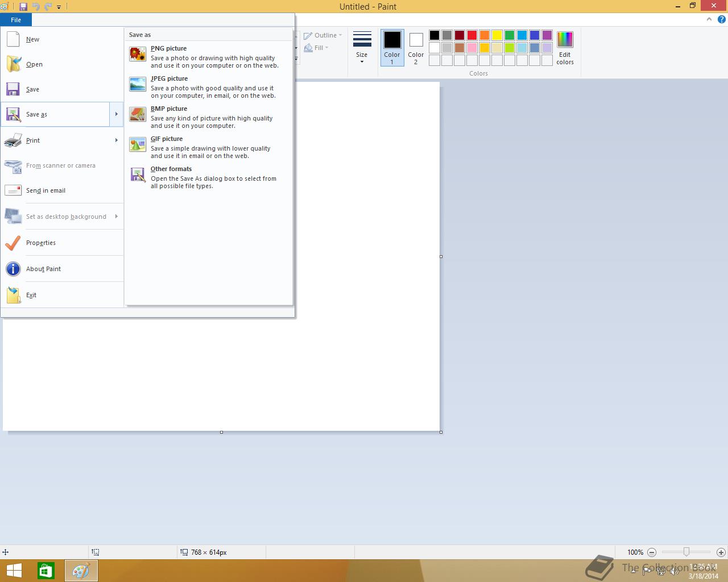Pick the purple color swatch

[547, 35]
